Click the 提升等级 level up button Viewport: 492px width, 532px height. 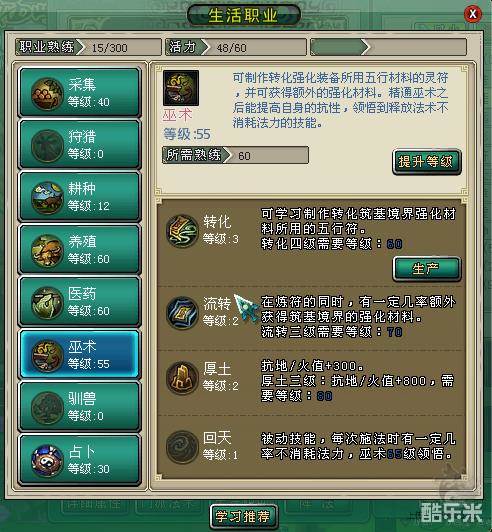427,162
